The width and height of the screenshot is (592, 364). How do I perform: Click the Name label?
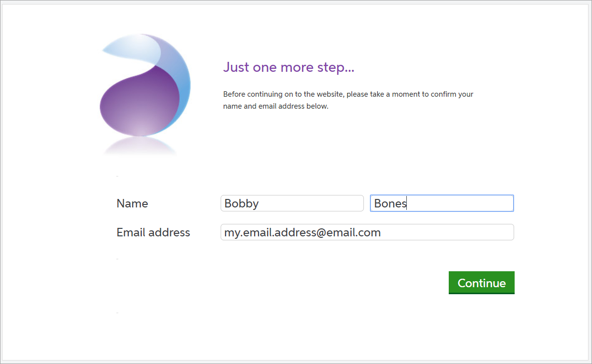tap(132, 203)
